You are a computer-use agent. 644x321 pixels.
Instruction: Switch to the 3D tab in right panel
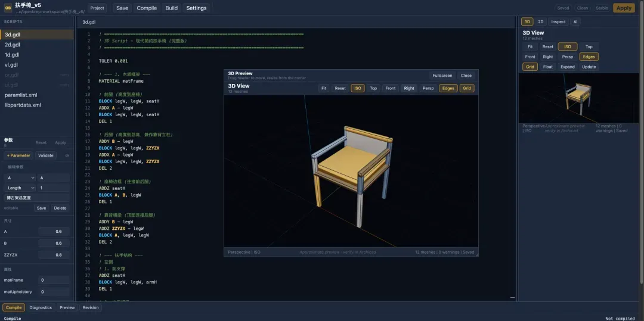[527, 21]
